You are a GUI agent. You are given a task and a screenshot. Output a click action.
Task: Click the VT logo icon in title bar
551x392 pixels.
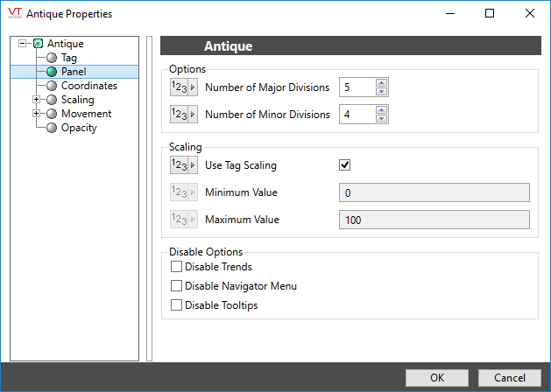[13, 13]
